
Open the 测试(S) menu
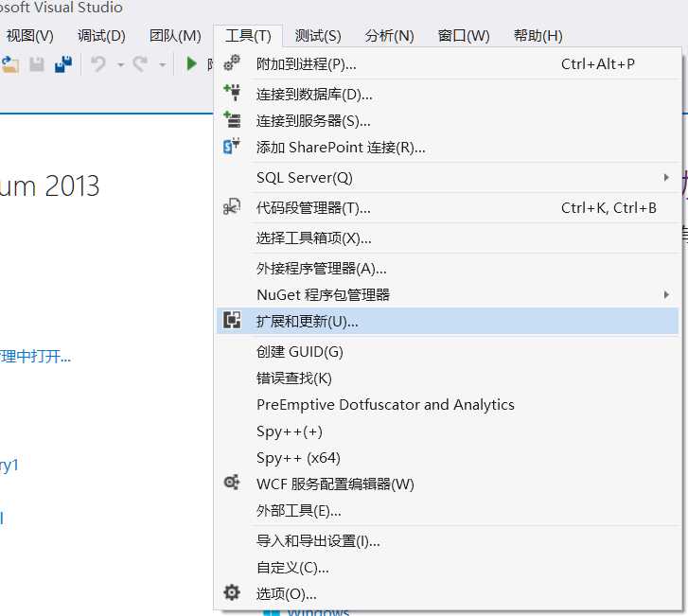click(x=318, y=36)
